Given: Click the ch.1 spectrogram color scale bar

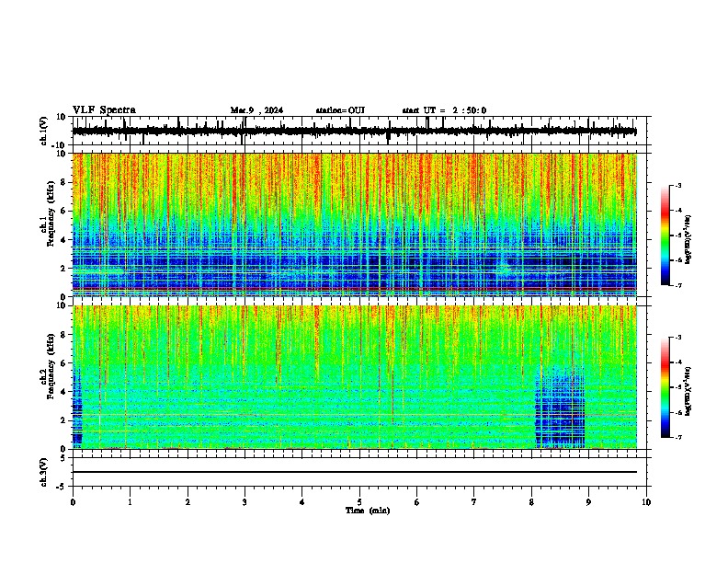Looking at the screenshot, I should pos(665,236).
